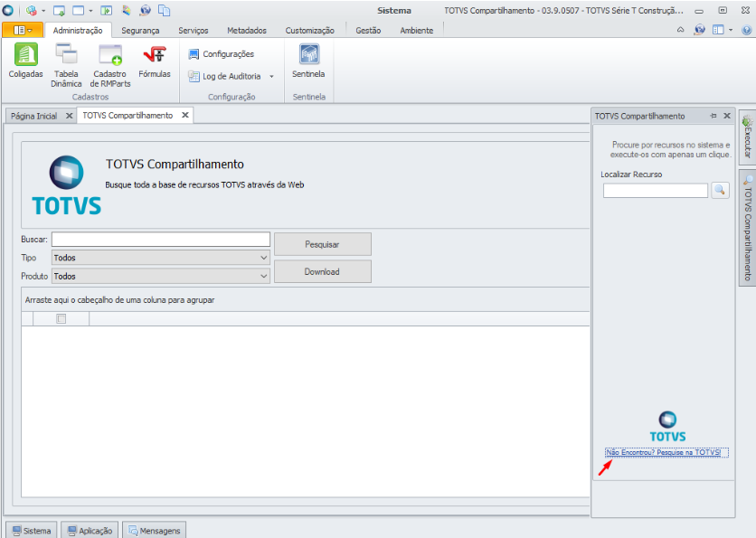Screen dimensions: 756x538
Task: Open the Customização ribbon tab
Action: [309, 31]
